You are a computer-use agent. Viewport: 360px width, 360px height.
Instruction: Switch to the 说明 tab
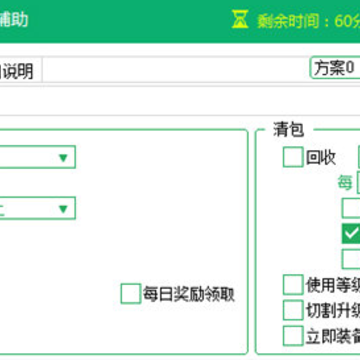point(17,71)
